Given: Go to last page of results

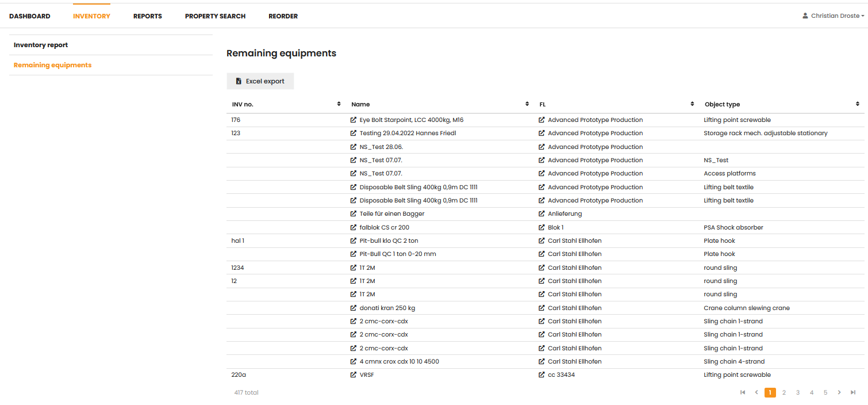Looking at the screenshot, I should point(853,392).
